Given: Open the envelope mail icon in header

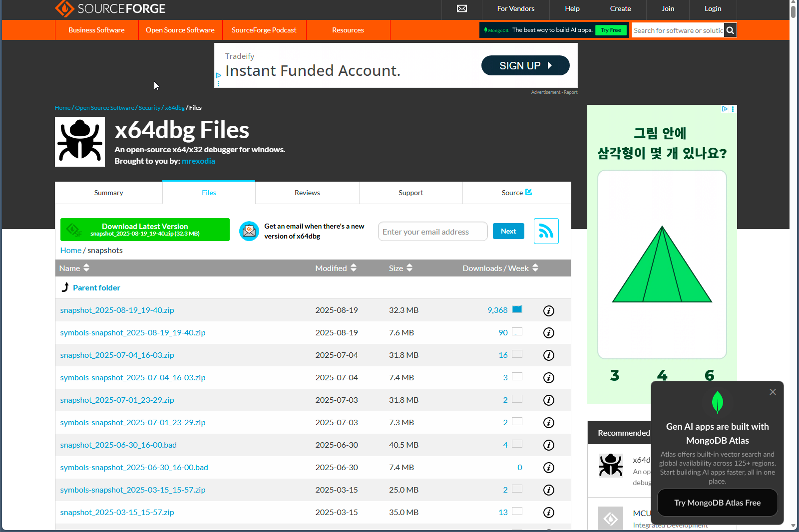Looking at the screenshot, I should (462, 8).
